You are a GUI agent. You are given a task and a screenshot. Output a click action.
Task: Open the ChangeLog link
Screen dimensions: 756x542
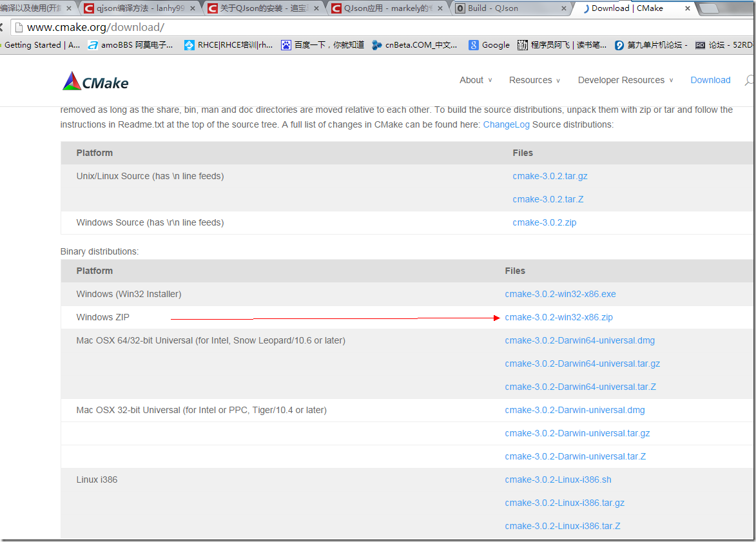coord(506,124)
